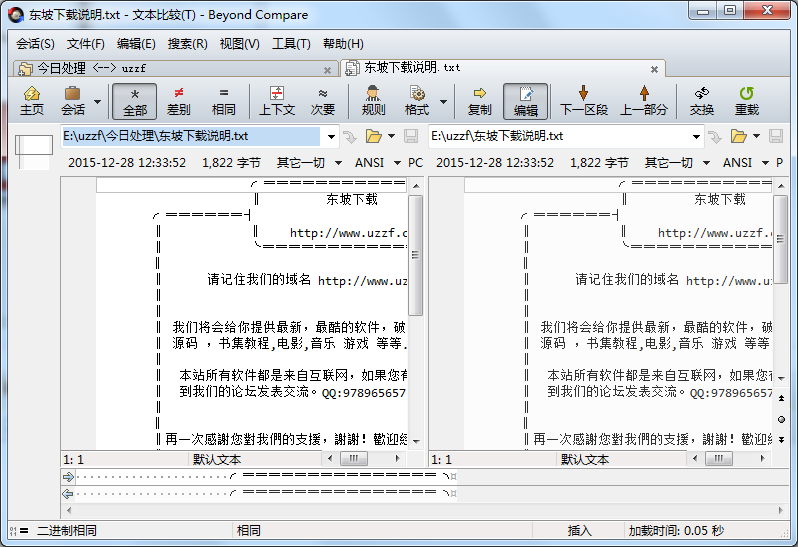Image resolution: width=798 pixels, height=547 pixels.
Task: Click right pane horizontal scrollbar thumb
Action: (719, 458)
